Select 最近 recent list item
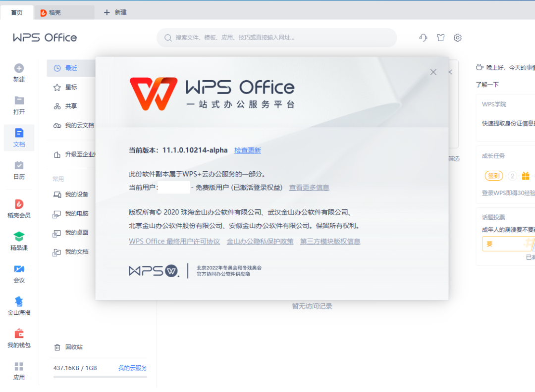Viewport: 535px width, 392px height. pyautogui.click(x=71, y=68)
